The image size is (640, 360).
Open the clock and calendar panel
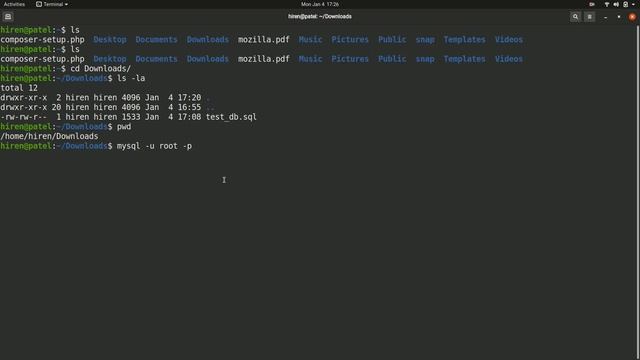pyautogui.click(x=320, y=4)
